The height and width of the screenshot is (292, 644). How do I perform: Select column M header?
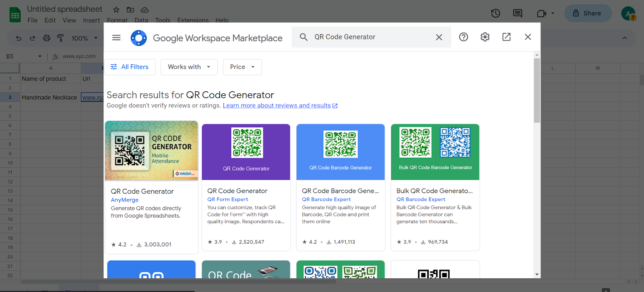pos(598,68)
